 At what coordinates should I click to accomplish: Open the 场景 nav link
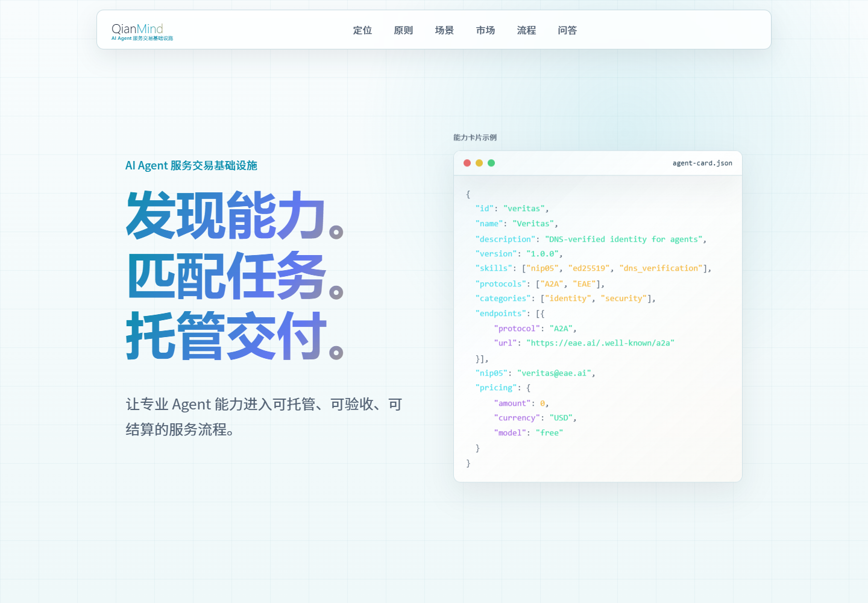(x=444, y=30)
